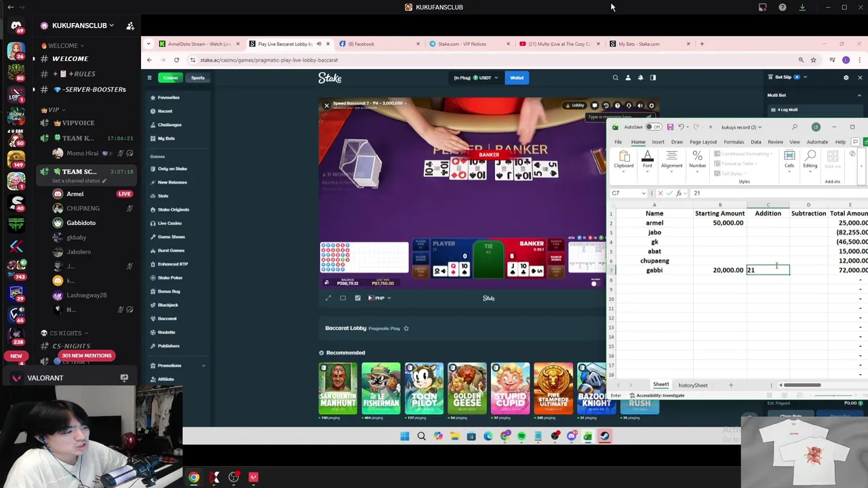Click the Excel formula bar input

[x=778, y=193]
